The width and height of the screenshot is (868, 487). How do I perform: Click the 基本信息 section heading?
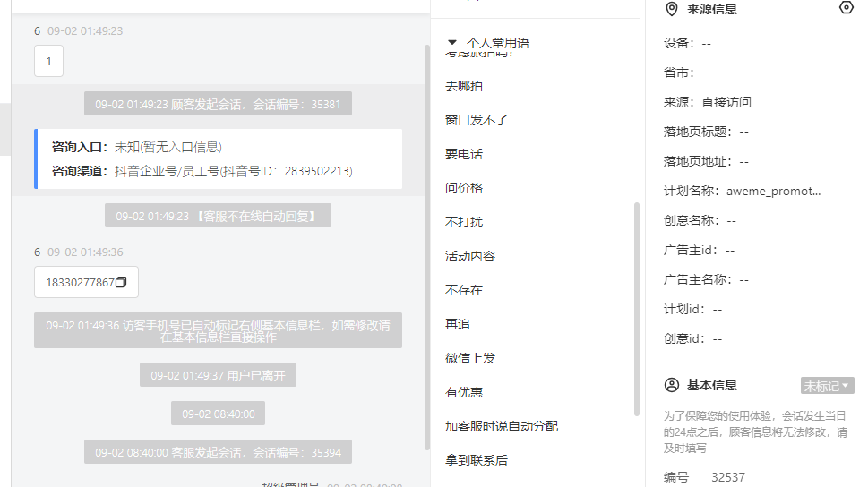(711, 385)
